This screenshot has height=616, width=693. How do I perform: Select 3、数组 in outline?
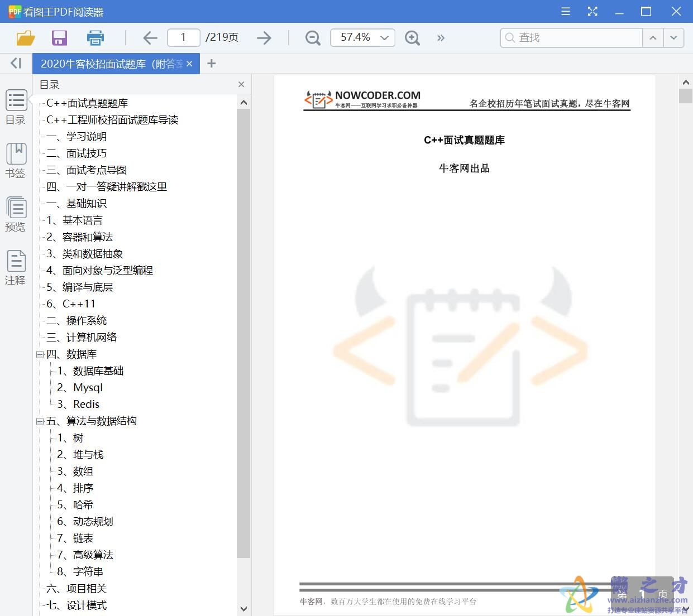pos(75,471)
